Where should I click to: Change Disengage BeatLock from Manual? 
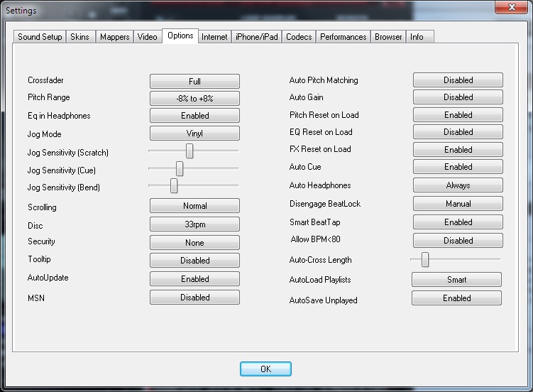458,203
